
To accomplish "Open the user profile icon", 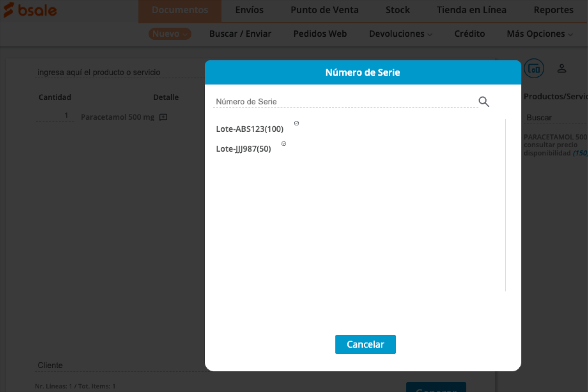I will tap(562, 68).
